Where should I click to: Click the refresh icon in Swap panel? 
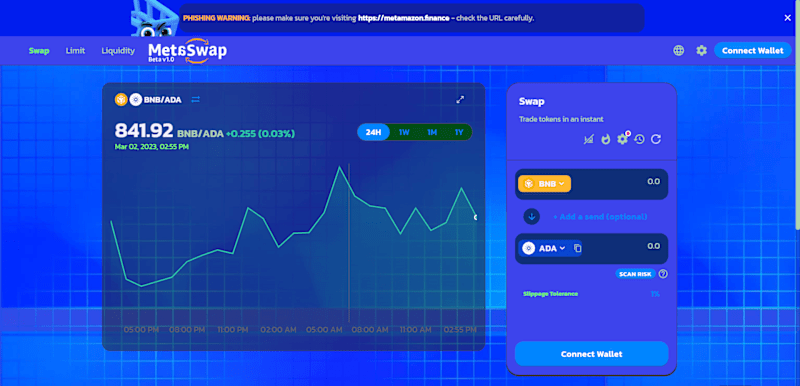click(x=656, y=139)
